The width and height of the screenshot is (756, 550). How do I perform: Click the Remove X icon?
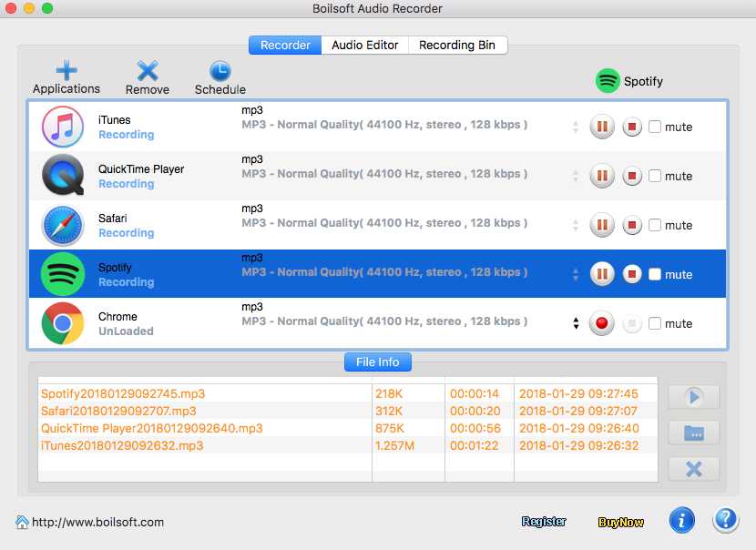[x=148, y=71]
